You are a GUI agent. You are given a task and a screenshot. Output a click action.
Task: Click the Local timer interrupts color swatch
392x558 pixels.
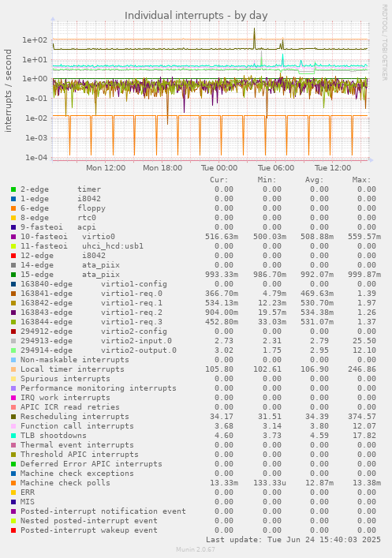pyautogui.click(x=13, y=369)
